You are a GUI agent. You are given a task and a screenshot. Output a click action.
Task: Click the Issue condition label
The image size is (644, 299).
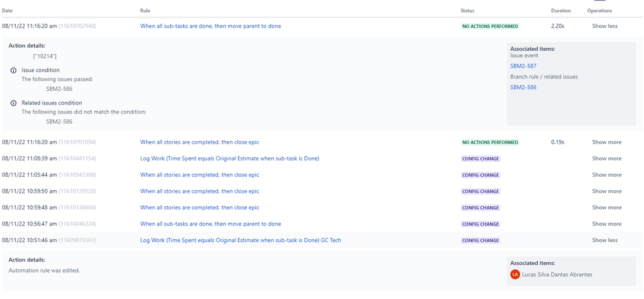(41, 70)
